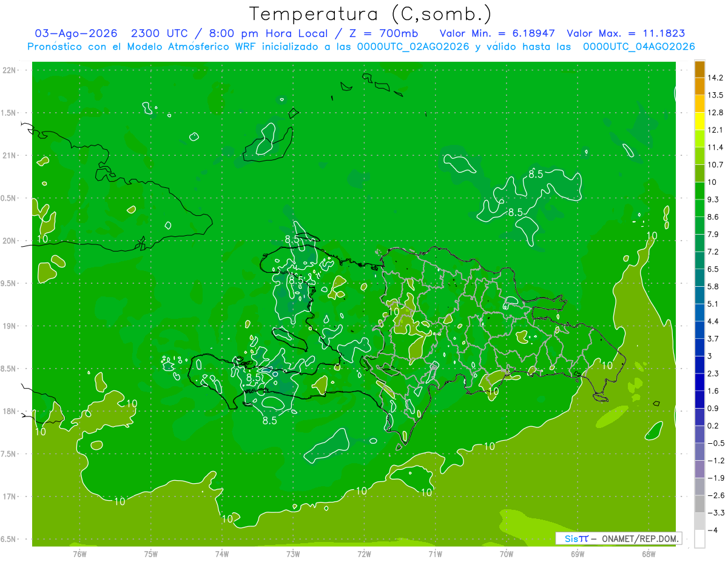
Task: Click legend value "5.8"
Action: tap(714, 286)
